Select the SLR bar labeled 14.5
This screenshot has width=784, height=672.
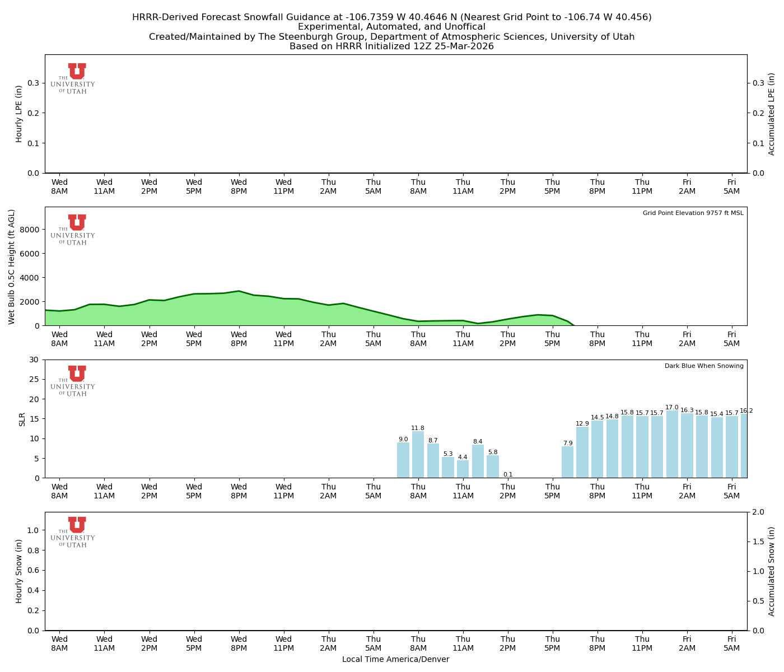pyautogui.click(x=598, y=449)
